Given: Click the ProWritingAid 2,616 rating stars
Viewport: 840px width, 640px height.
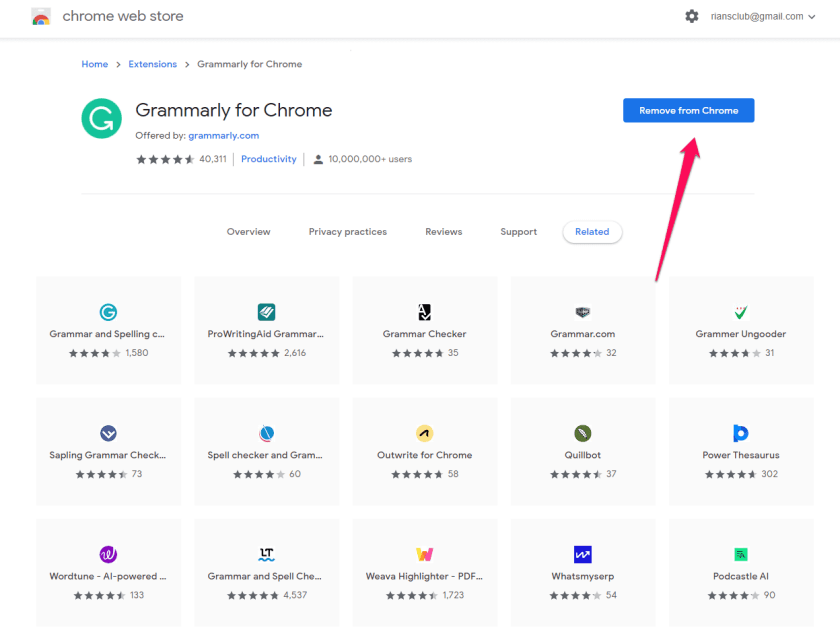Looking at the screenshot, I should tap(253, 353).
